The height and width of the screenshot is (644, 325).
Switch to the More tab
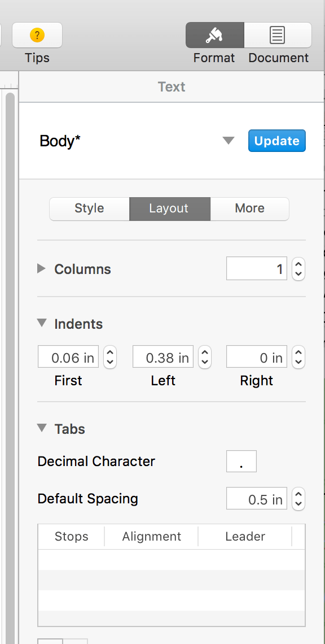pyautogui.click(x=249, y=208)
